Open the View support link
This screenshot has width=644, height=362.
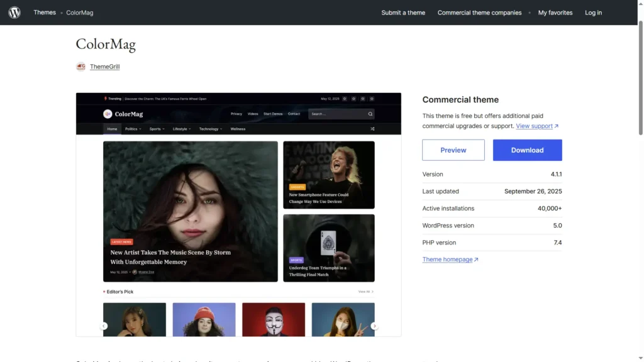coord(534,126)
